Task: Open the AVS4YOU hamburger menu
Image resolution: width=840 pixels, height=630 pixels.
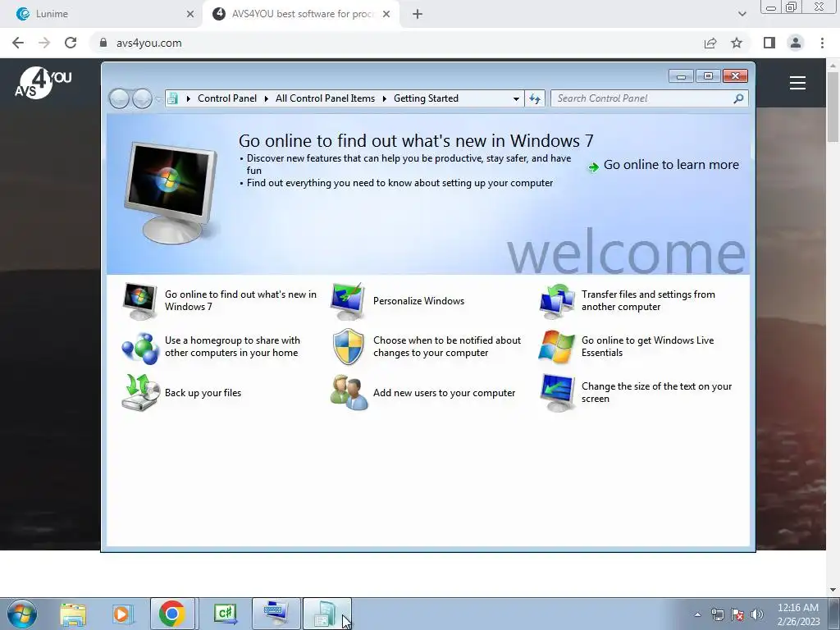Action: (x=797, y=83)
